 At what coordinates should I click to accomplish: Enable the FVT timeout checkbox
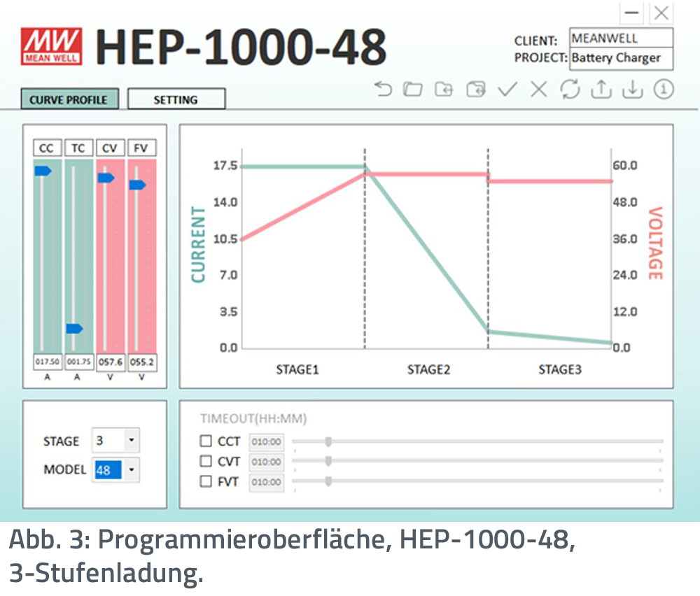[206, 481]
